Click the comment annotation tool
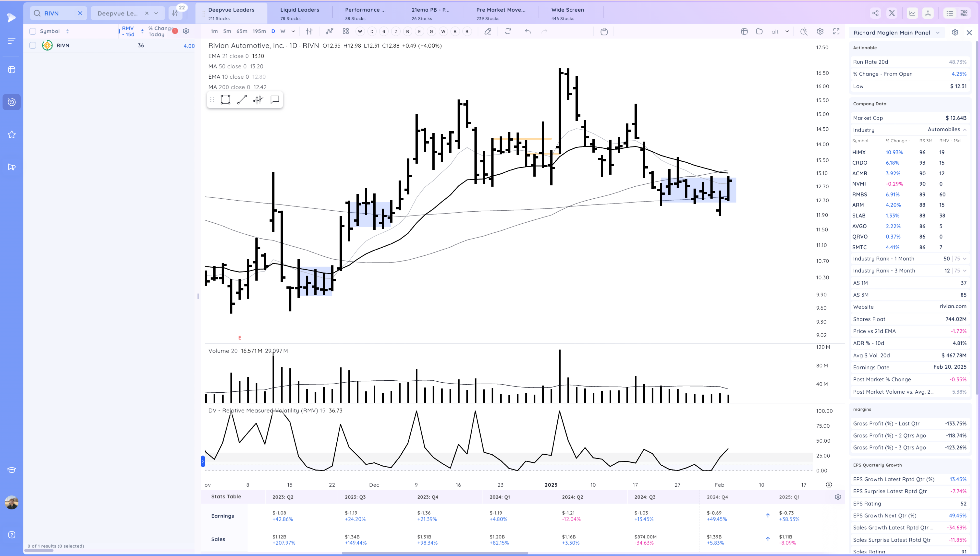Image resolution: width=980 pixels, height=556 pixels. tap(275, 100)
